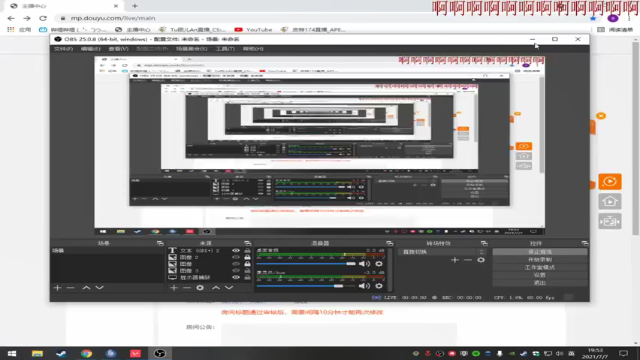Open microphone audio settings gear
Viewport: 640px width, 360px height.
coord(379,286)
